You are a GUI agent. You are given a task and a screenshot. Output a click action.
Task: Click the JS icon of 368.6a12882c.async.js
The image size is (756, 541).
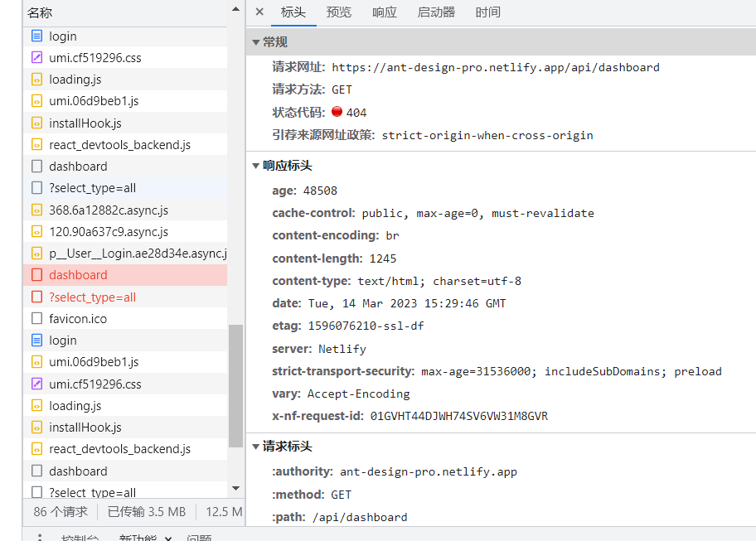click(x=36, y=210)
